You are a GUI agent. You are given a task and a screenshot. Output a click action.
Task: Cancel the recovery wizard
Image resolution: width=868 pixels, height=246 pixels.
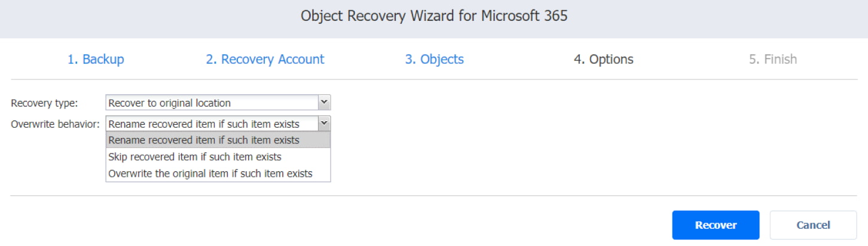(x=813, y=225)
